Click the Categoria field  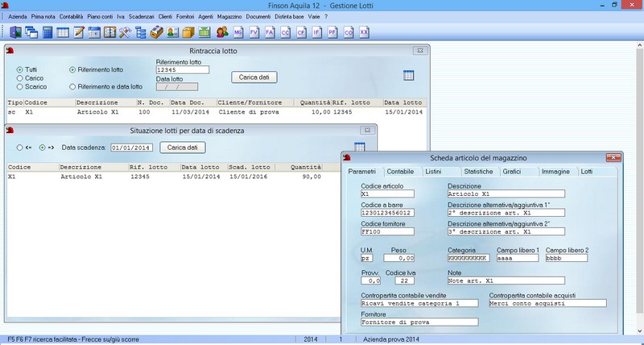pos(469,258)
